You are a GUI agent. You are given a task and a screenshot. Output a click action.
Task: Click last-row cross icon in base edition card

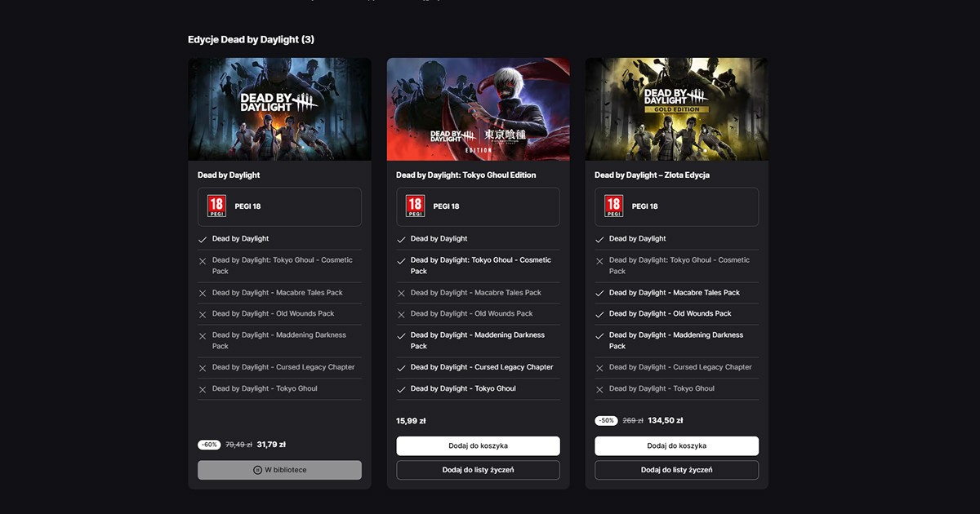[x=203, y=389]
